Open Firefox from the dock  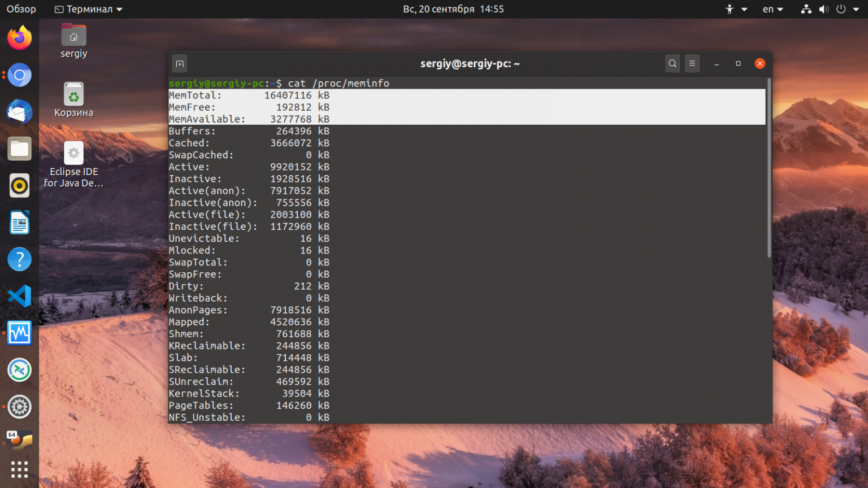(x=20, y=37)
